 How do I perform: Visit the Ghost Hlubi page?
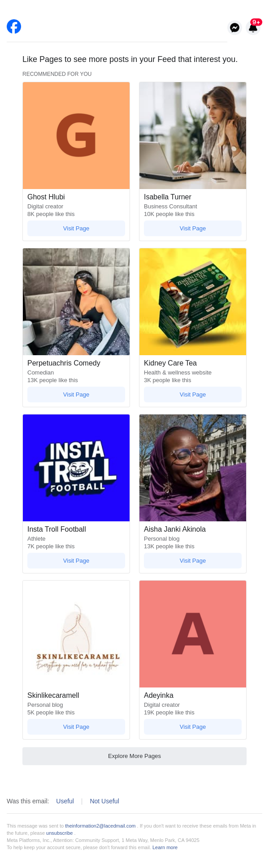76,229
